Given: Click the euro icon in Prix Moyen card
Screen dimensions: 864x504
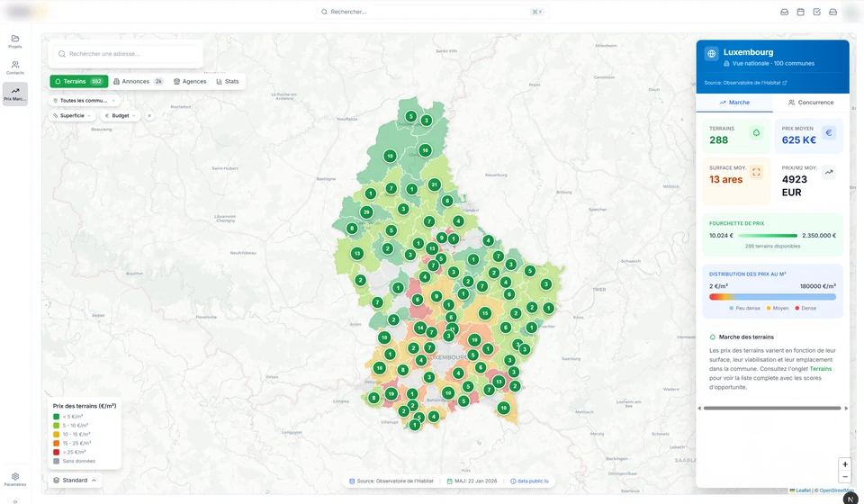Looking at the screenshot, I should (829, 132).
